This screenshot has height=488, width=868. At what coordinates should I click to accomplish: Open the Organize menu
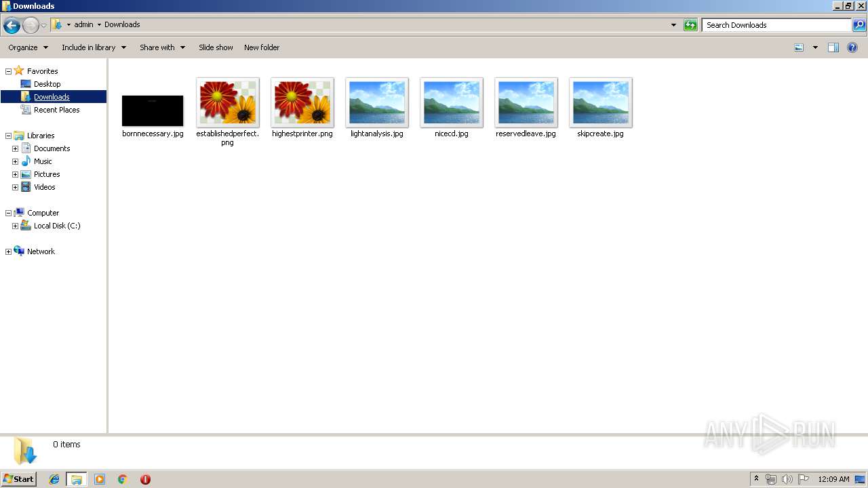coord(28,47)
